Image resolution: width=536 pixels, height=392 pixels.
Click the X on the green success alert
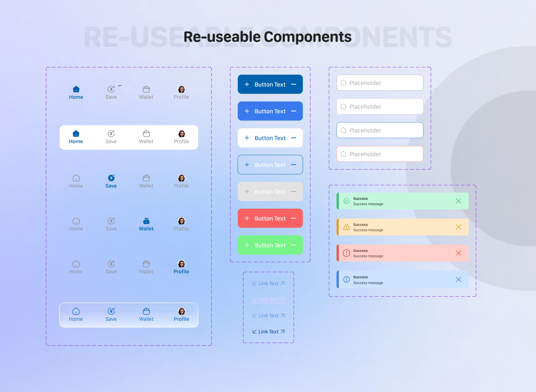[x=458, y=201]
